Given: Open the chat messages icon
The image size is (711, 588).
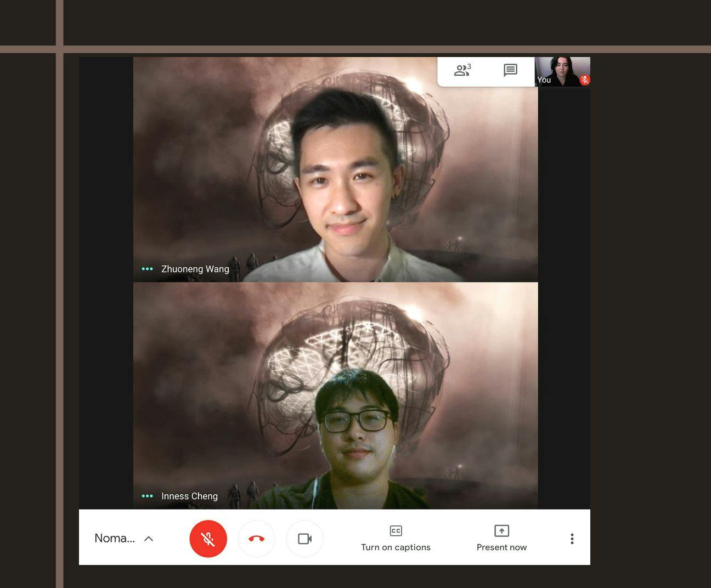Looking at the screenshot, I should (510, 70).
